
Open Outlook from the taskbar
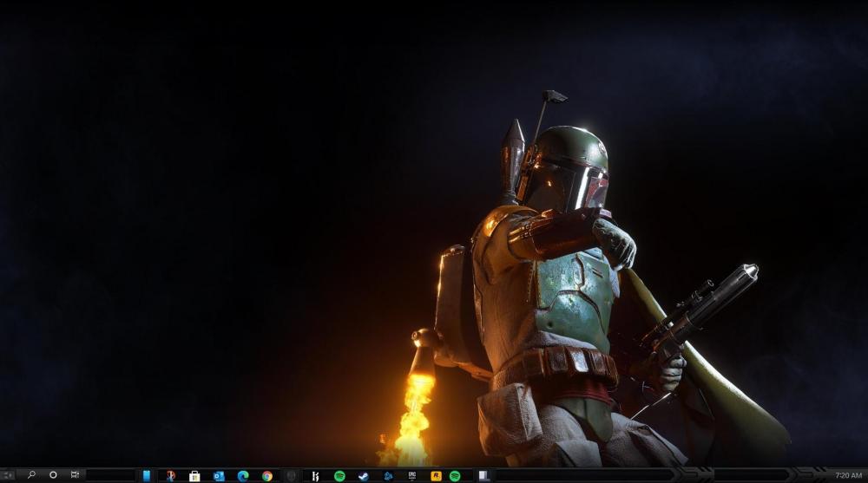(219, 475)
